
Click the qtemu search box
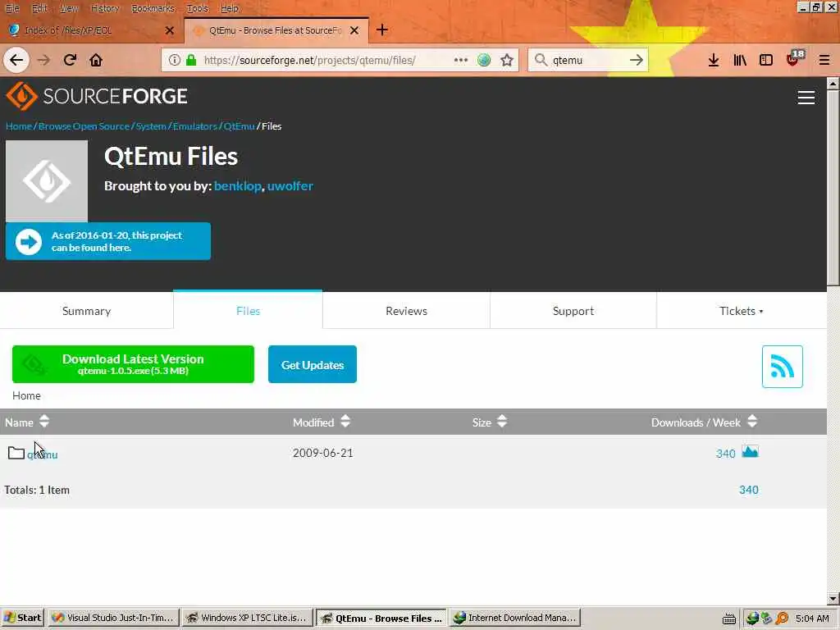pos(587,60)
